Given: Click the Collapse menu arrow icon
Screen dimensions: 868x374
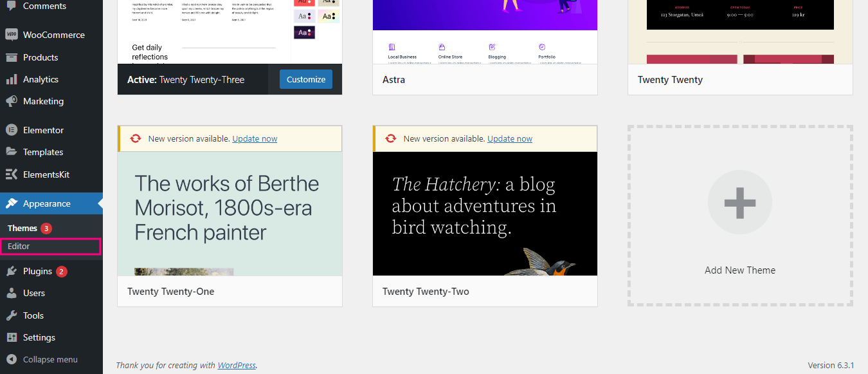Looking at the screenshot, I should click(12, 359).
